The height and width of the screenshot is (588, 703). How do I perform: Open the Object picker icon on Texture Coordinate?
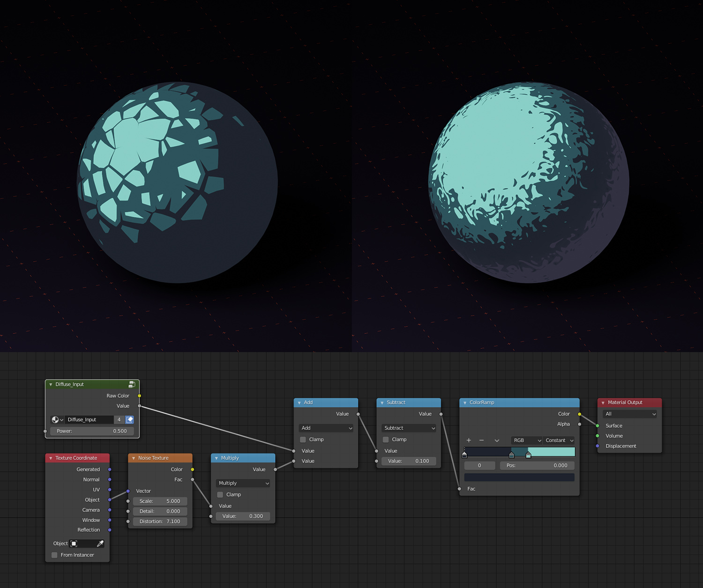click(x=74, y=543)
